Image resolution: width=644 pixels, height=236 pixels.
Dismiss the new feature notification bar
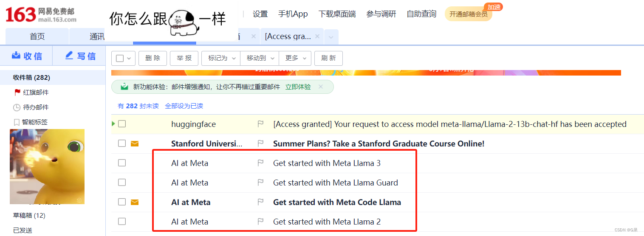(x=321, y=87)
